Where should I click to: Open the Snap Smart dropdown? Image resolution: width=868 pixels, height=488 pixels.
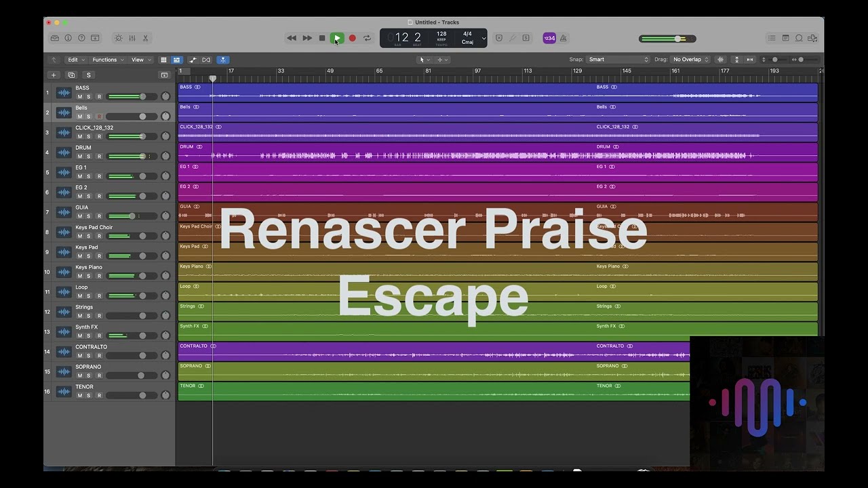tap(618, 60)
